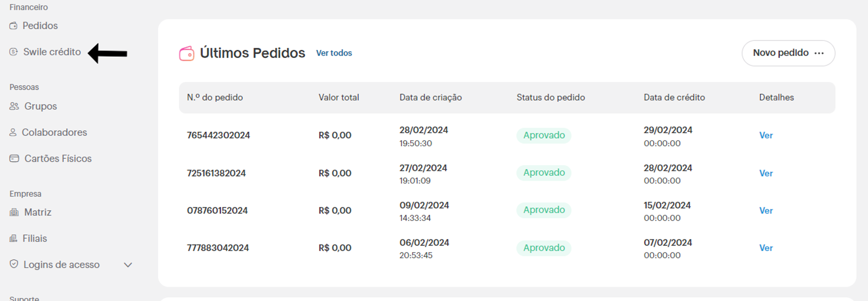Image resolution: width=868 pixels, height=301 pixels.
Task: Click the Matriz building icon
Action: [14, 212]
